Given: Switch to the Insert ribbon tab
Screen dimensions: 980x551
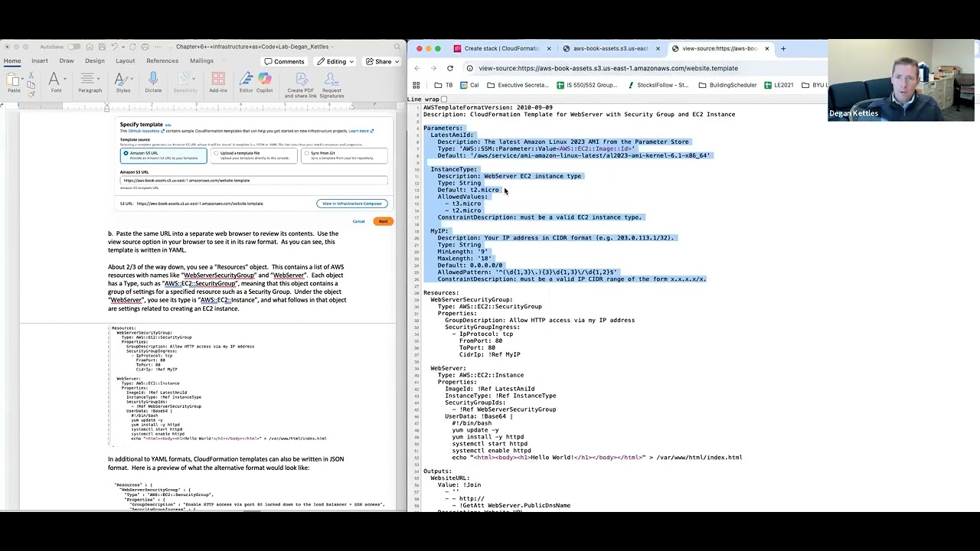Looking at the screenshot, I should pyautogui.click(x=40, y=61).
